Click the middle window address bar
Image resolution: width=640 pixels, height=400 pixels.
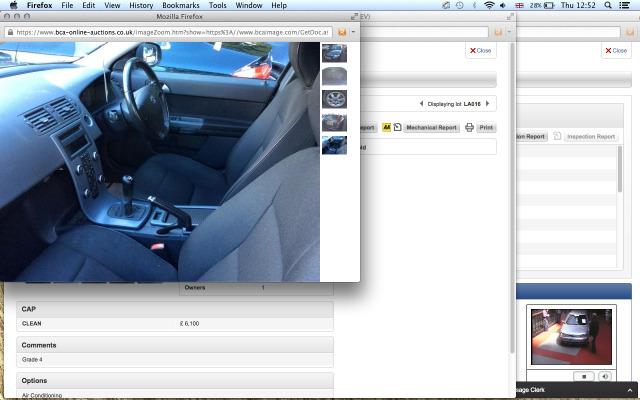tap(424, 32)
